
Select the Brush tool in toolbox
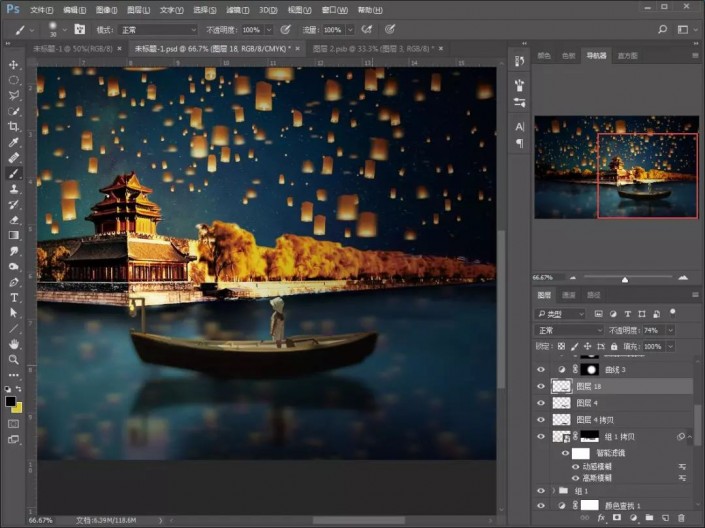[x=13, y=173]
